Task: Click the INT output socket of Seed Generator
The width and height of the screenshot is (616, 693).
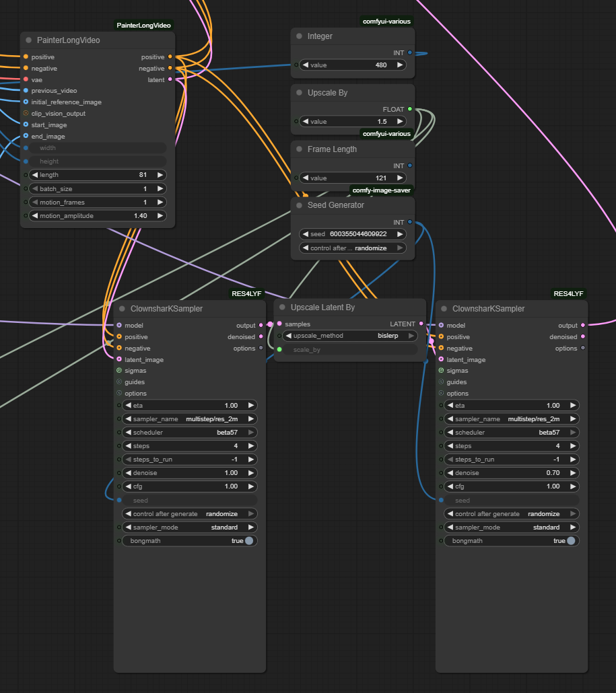Action: [x=410, y=222]
